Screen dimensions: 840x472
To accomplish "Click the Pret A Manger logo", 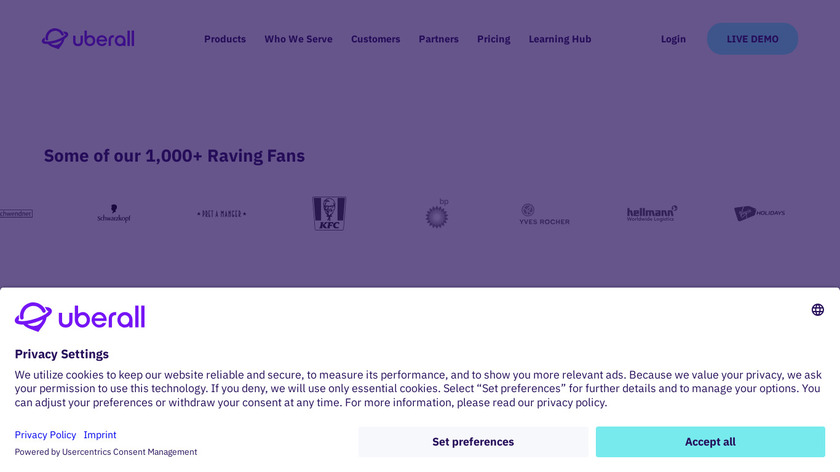I will point(222,214).
